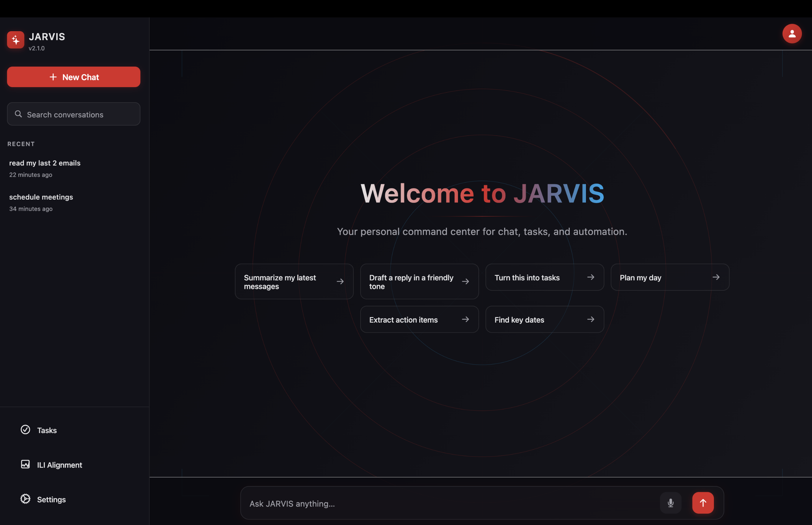
Task: Open the schedule meetings conversation
Action: coord(41,197)
